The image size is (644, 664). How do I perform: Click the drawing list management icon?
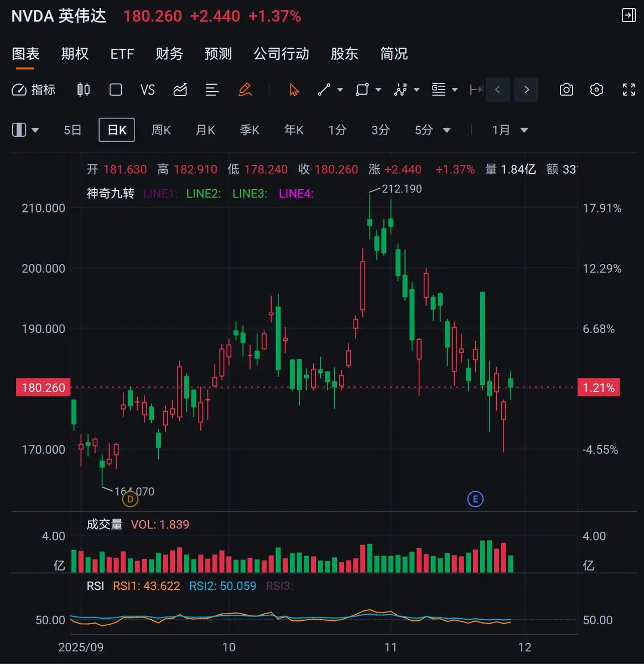click(439, 90)
